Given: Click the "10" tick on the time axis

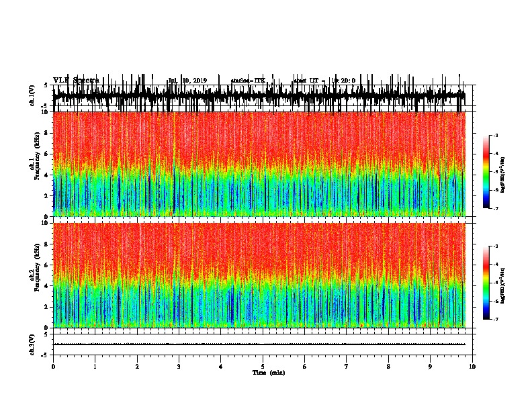Looking at the screenshot, I should pyautogui.click(x=472, y=366).
